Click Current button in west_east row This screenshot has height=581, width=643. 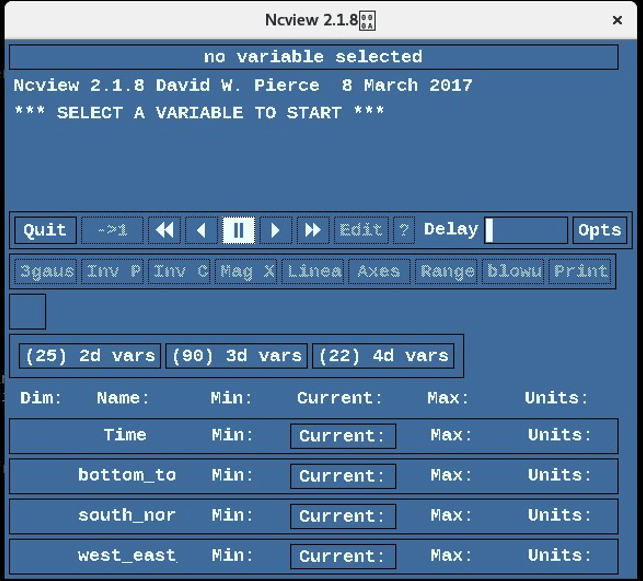click(343, 556)
